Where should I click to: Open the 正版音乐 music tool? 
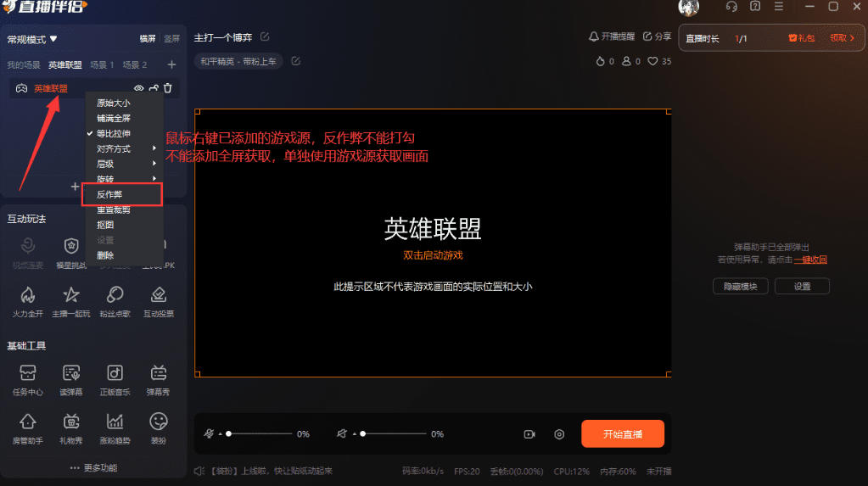coord(115,380)
